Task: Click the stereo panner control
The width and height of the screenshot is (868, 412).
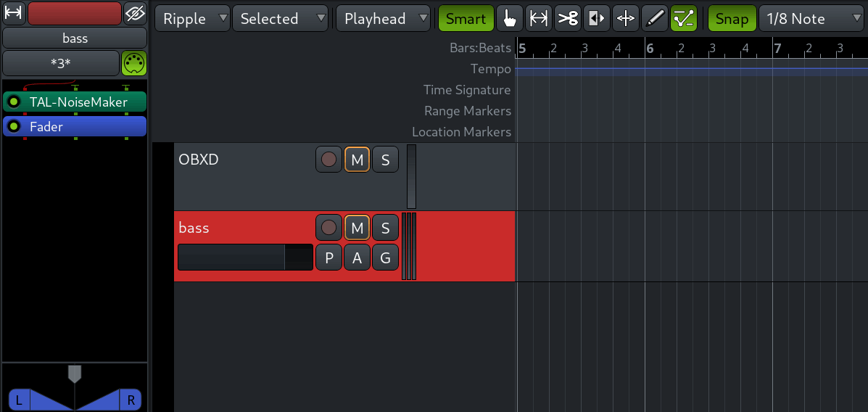Action: [75, 393]
